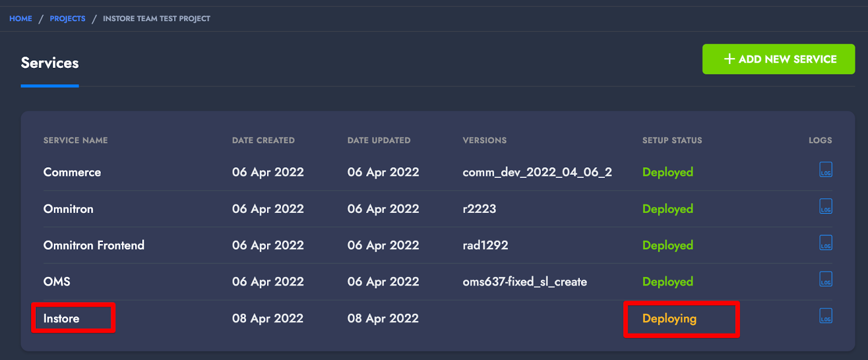Click the Deployed status for Commerce

(668, 173)
